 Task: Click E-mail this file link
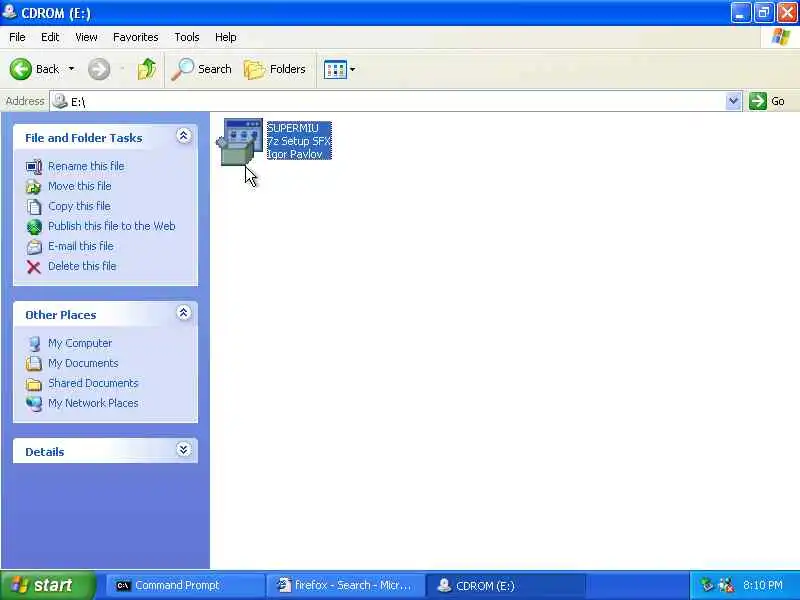tap(81, 246)
